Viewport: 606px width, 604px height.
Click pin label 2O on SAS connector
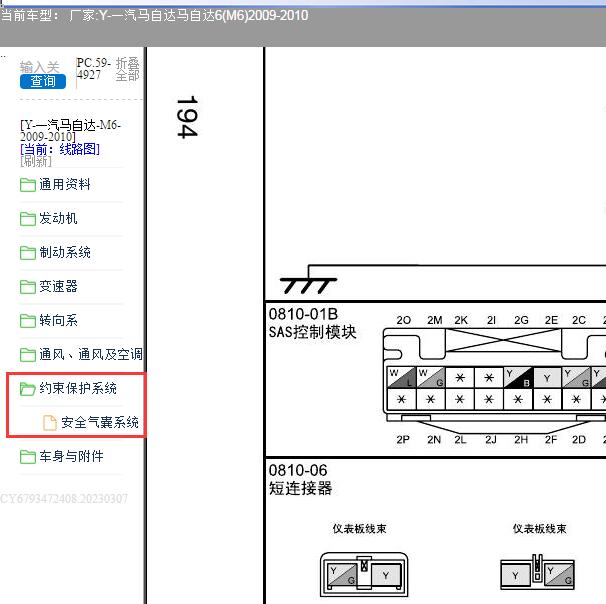click(x=403, y=320)
